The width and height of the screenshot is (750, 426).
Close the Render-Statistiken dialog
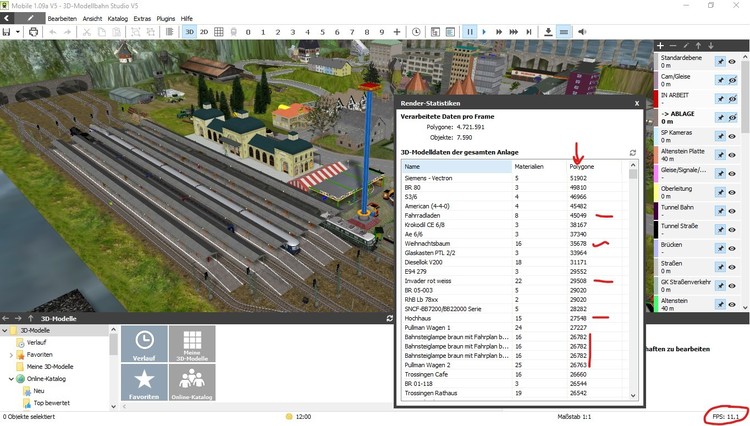(636, 102)
